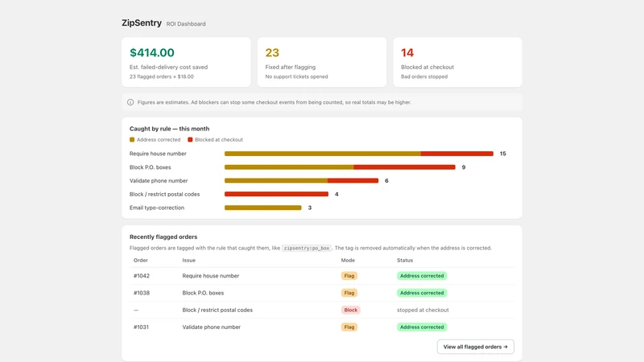Click the Block P.O. boxes bar
The height and width of the screenshot is (362, 644).
point(340,167)
